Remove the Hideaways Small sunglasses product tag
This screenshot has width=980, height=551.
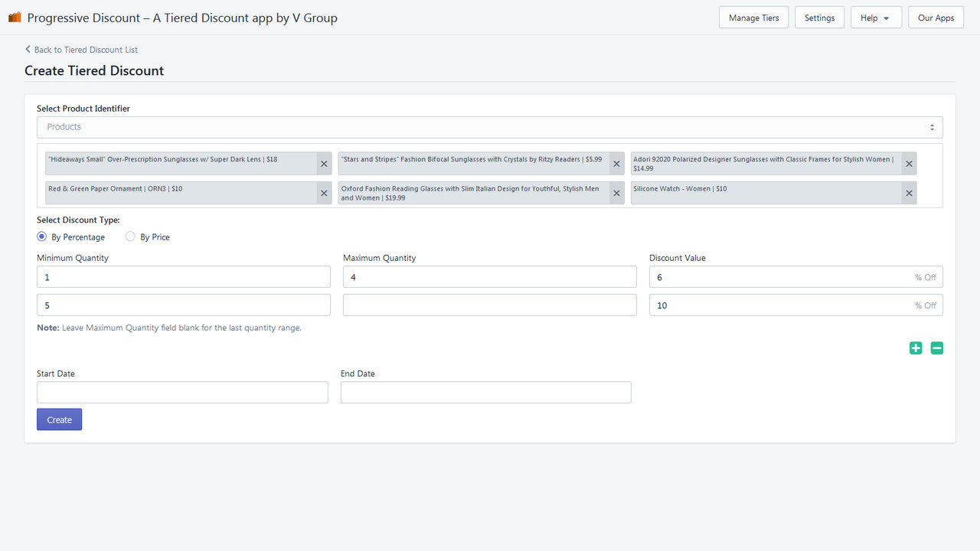pos(324,164)
